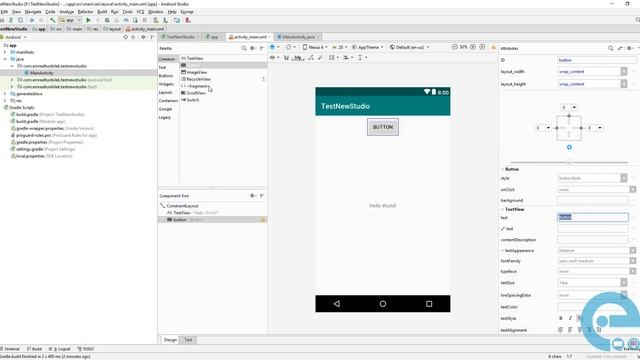Select the Design tab at bottom

(x=170, y=340)
